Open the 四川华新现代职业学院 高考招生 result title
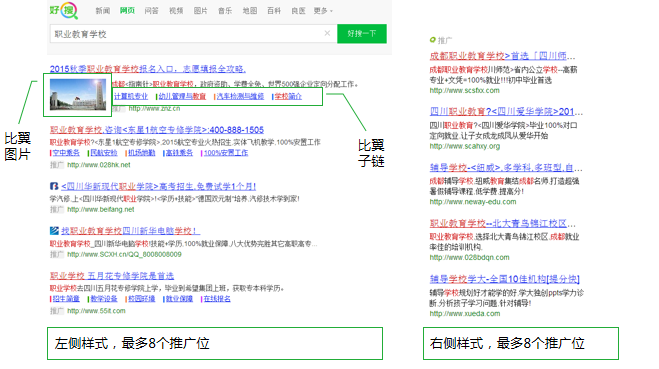The image size is (659, 369). click(158, 186)
